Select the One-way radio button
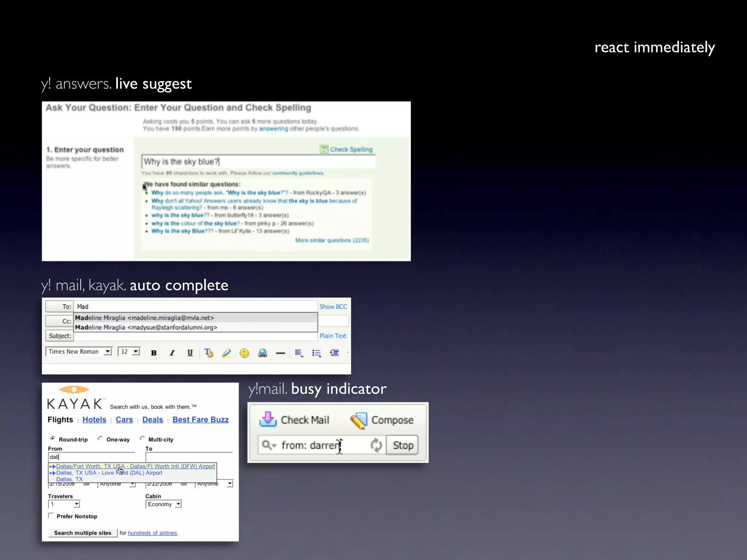Image resolution: width=747 pixels, height=560 pixels. click(x=100, y=439)
